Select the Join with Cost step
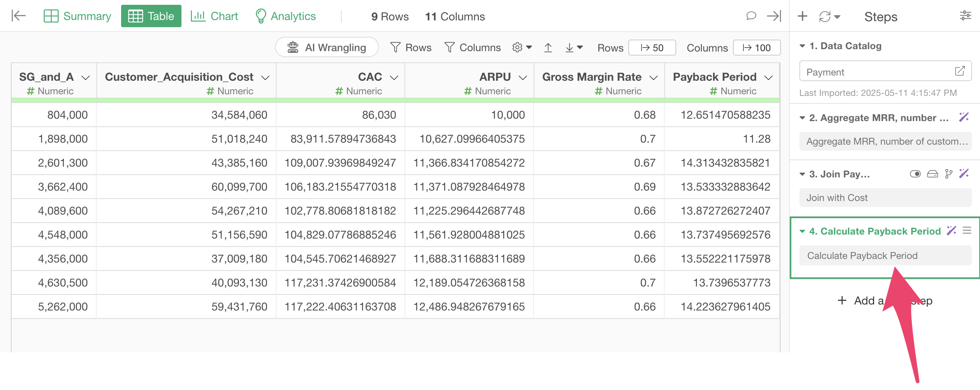980x390 pixels. point(885,198)
